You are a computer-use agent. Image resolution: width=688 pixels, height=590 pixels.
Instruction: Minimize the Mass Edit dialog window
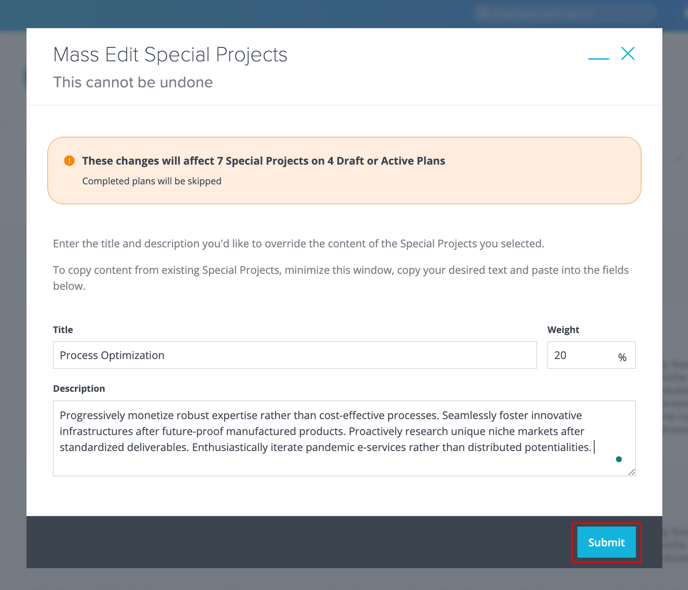(598, 58)
